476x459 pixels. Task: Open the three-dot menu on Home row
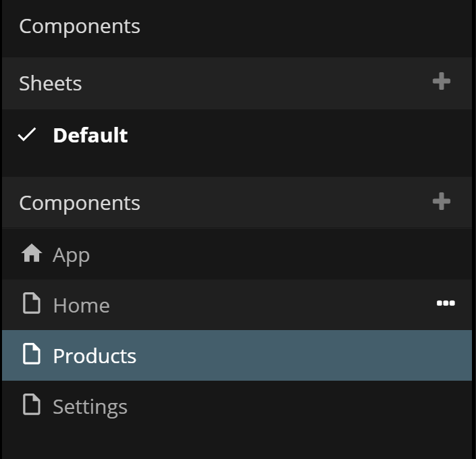coord(446,304)
